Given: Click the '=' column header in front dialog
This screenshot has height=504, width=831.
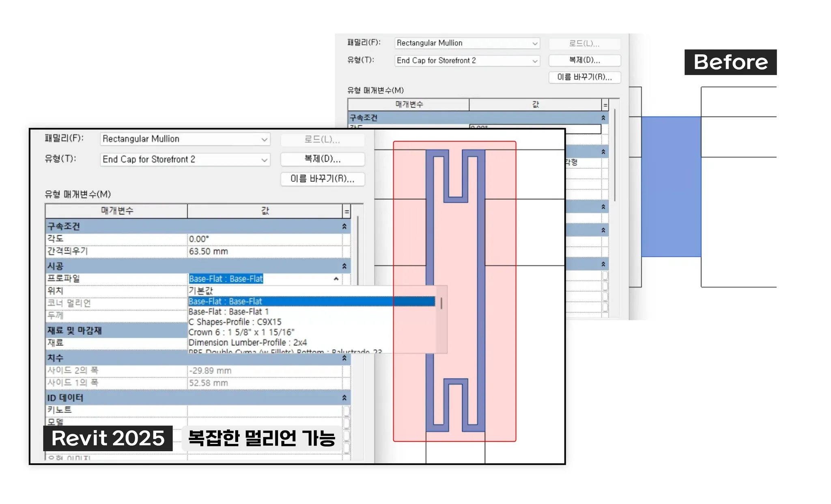Looking at the screenshot, I should (347, 211).
